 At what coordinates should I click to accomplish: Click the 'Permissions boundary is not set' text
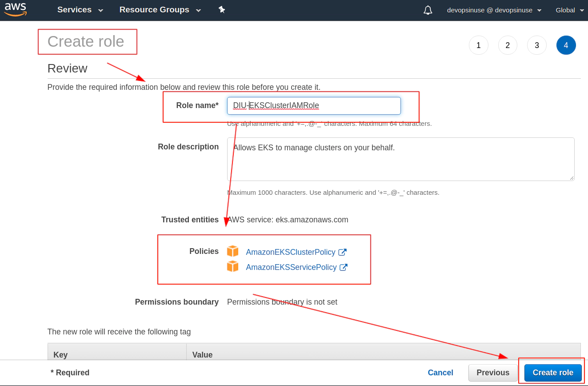point(282,302)
